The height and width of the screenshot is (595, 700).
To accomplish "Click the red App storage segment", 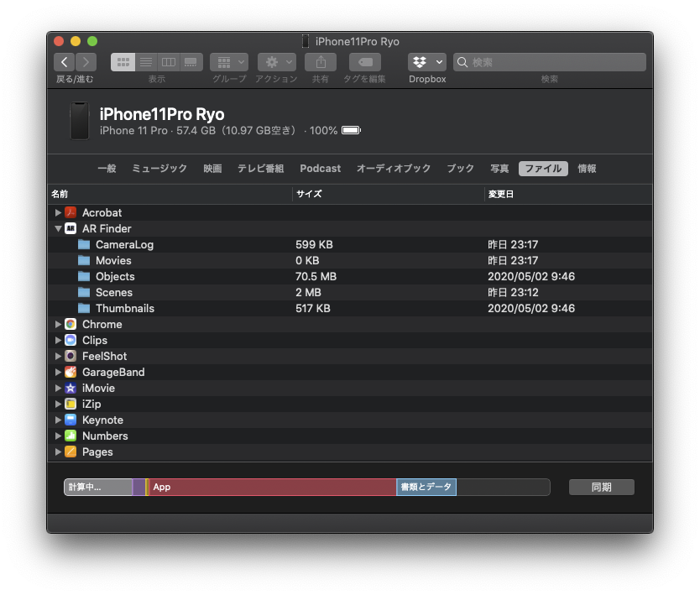I will tap(272, 487).
